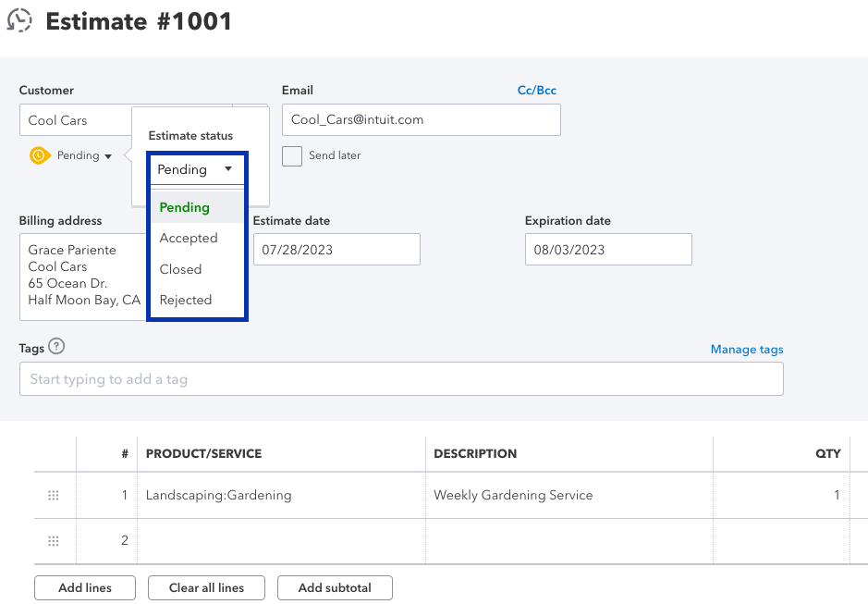
Task: Click the Email input field
Action: 422,119
